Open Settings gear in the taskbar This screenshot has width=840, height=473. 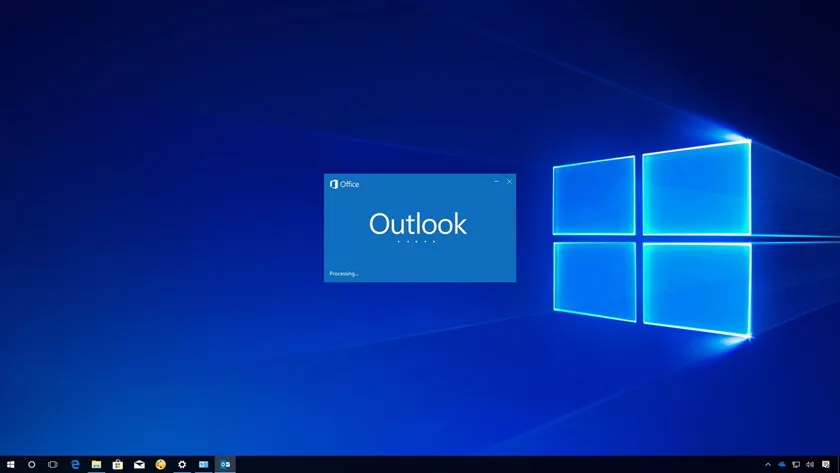(182, 464)
